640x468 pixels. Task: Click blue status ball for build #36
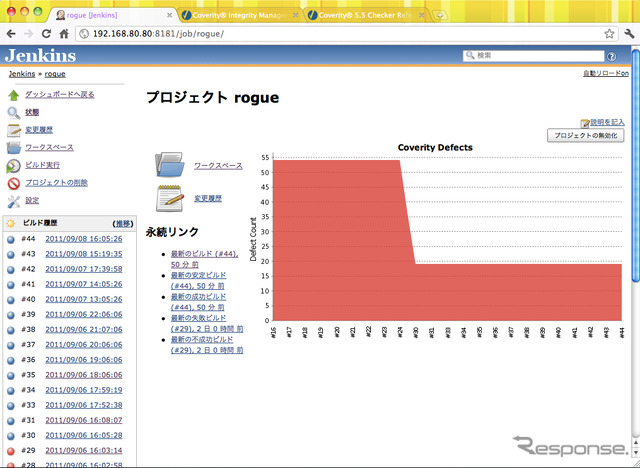11,360
